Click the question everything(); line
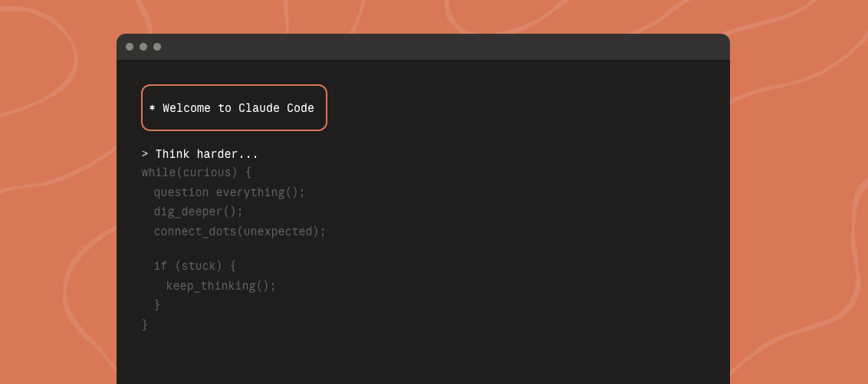Screen dimensions: 868x384 click(229, 192)
